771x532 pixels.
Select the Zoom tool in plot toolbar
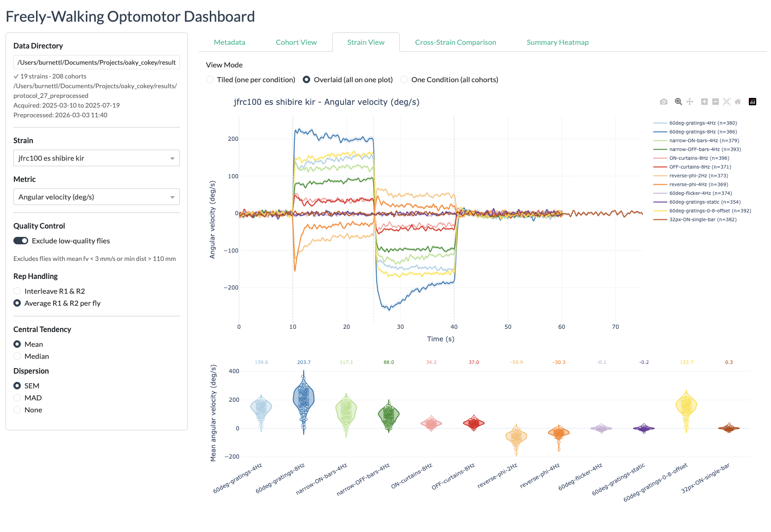tap(678, 102)
